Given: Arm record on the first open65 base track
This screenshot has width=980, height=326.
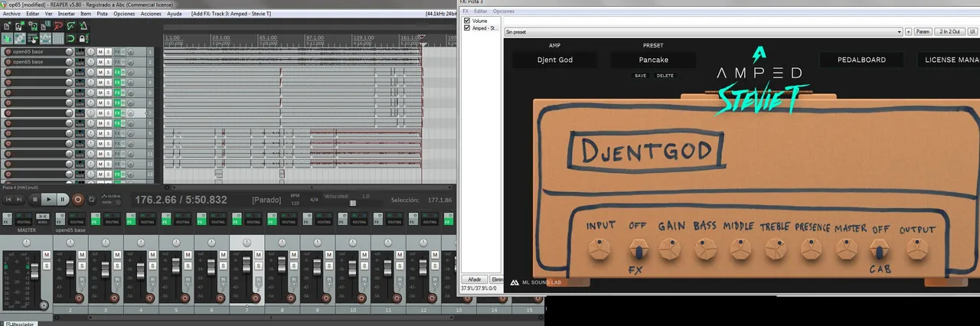Looking at the screenshot, I should [x=8, y=52].
